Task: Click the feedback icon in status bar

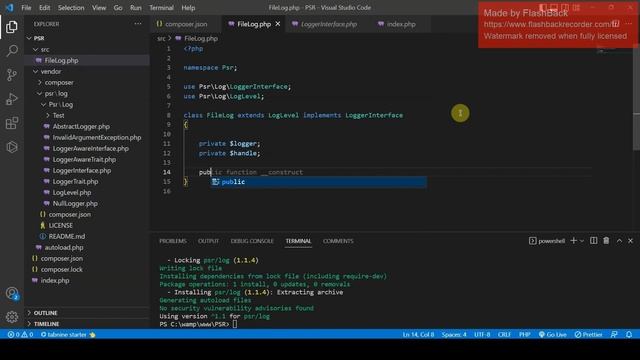Action: [x=614, y=334]
